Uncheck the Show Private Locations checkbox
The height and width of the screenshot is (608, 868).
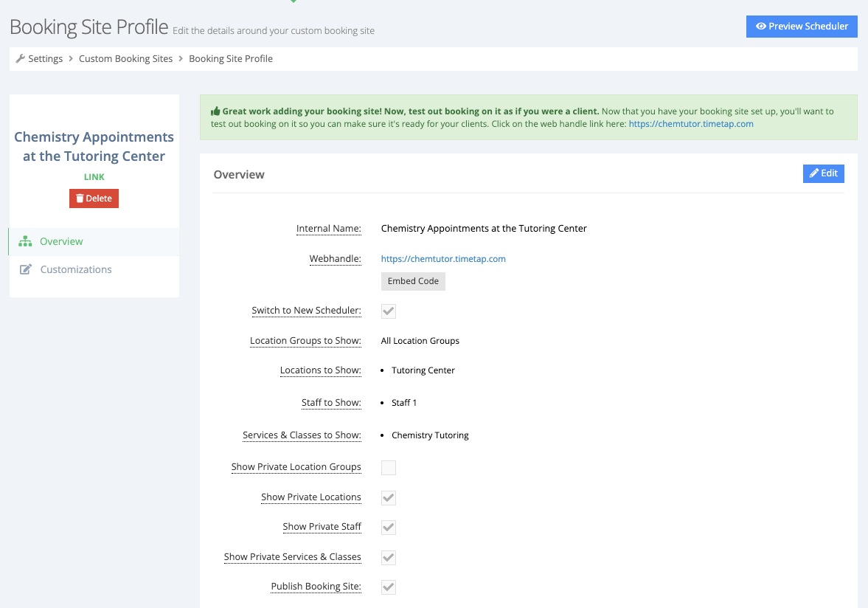coord(389,498)
